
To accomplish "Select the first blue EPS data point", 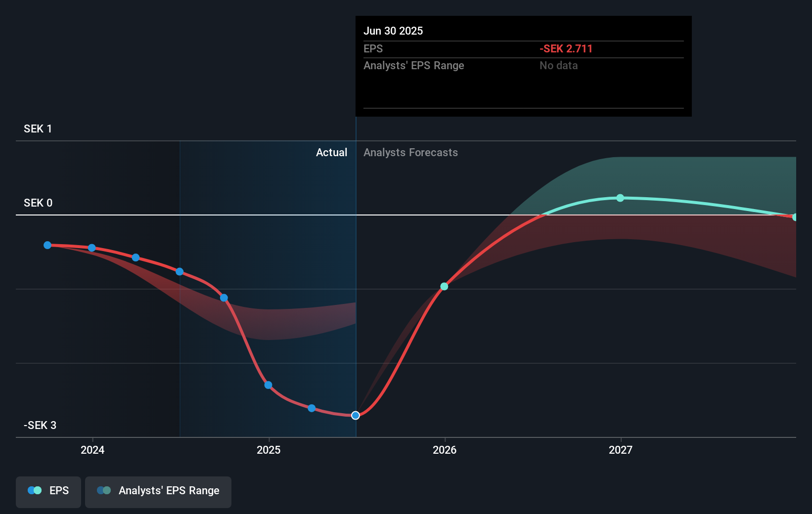I will pos(47,245).
